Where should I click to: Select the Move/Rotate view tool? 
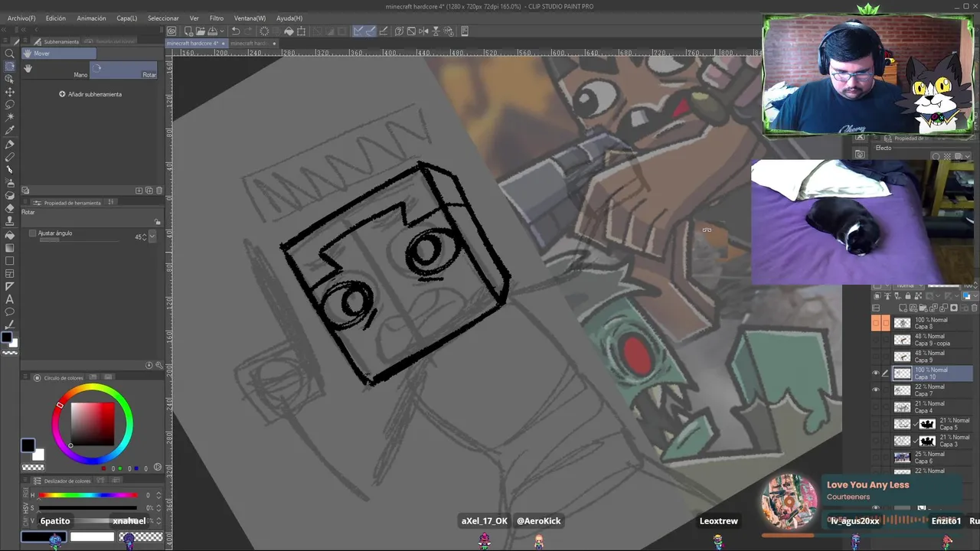click(10, 67)
